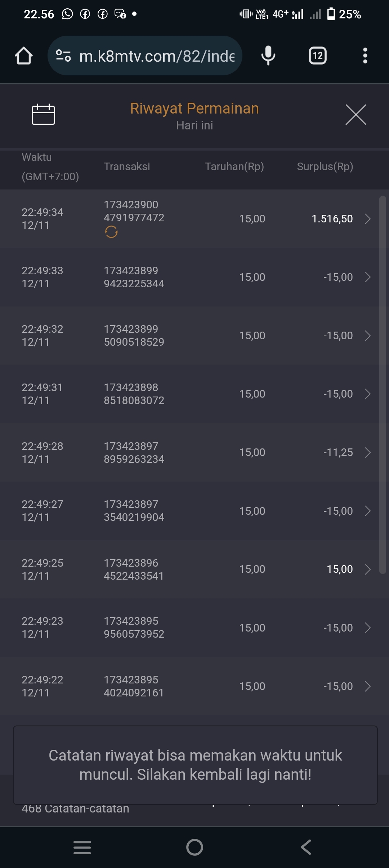Screen dimensions: 389x868
Task: Expand the -11,25 surplus row chevron
Action: click(368, 452)
